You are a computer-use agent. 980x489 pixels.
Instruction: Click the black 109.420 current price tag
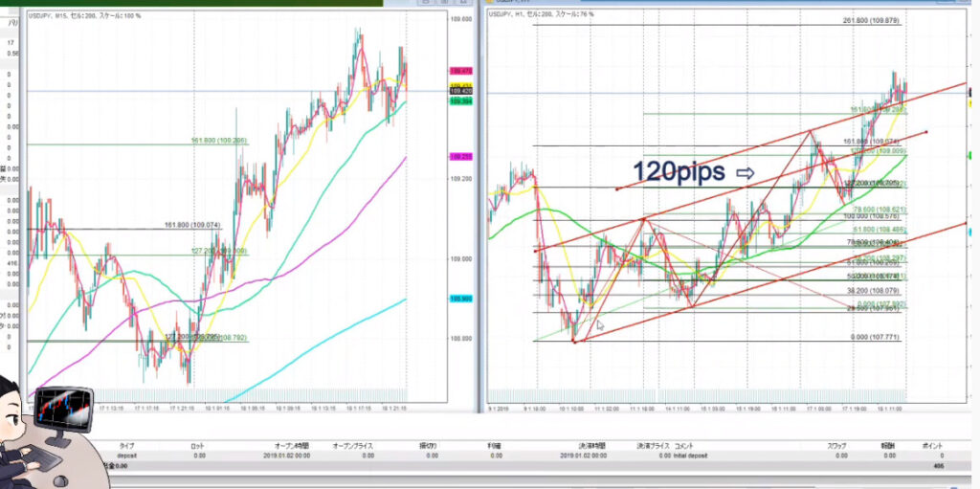460,91
